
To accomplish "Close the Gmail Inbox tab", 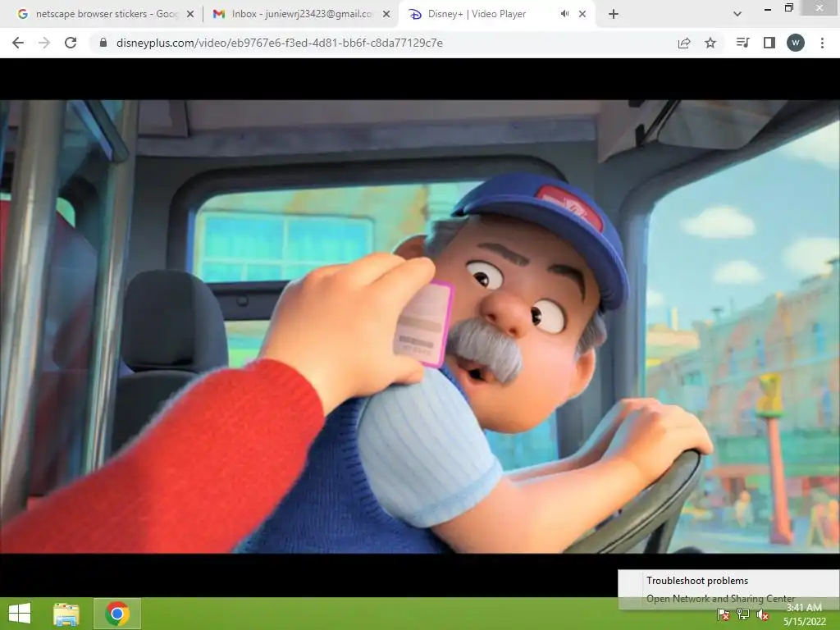I will click(386, 15).
